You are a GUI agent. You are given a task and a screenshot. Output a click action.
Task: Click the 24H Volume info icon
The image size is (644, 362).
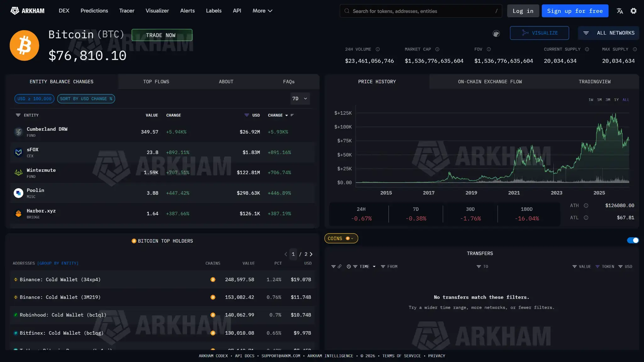[378, 49]
